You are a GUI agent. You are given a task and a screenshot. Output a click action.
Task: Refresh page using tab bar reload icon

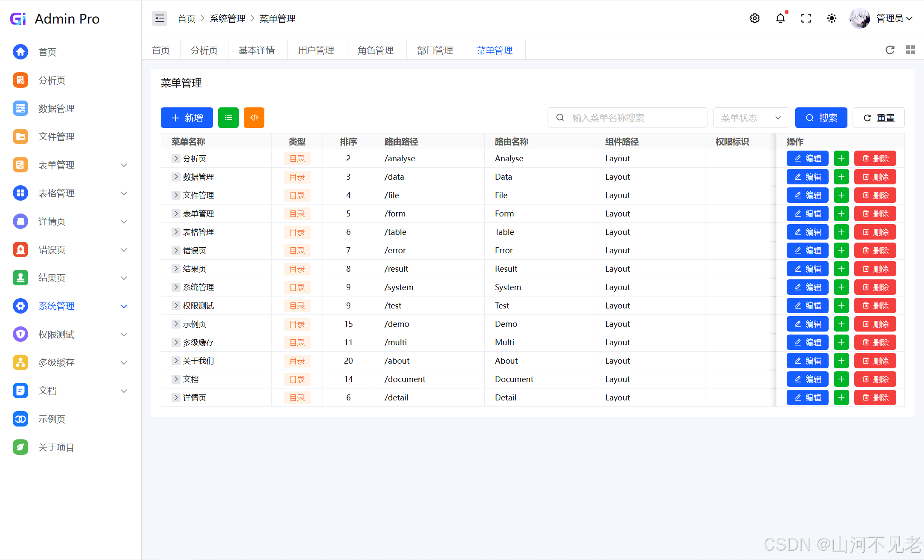click(890, 50)
